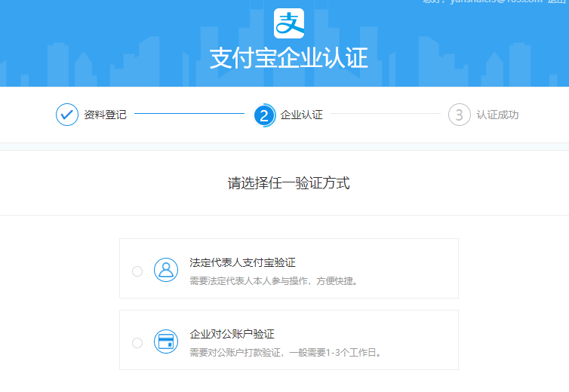Click the 支付宝企业认证 heading
Screen dimensions: 569x392
pyautogui.click(x=289, y=58)
